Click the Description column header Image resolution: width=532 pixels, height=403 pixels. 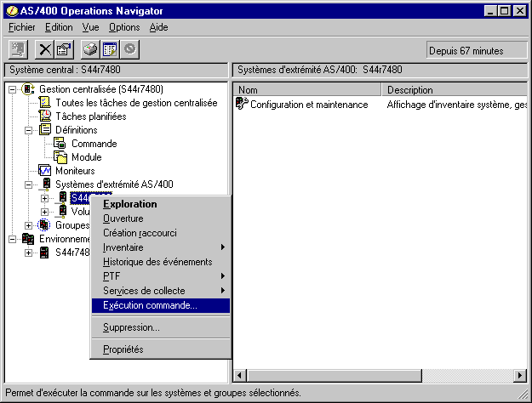click(455, 90)
